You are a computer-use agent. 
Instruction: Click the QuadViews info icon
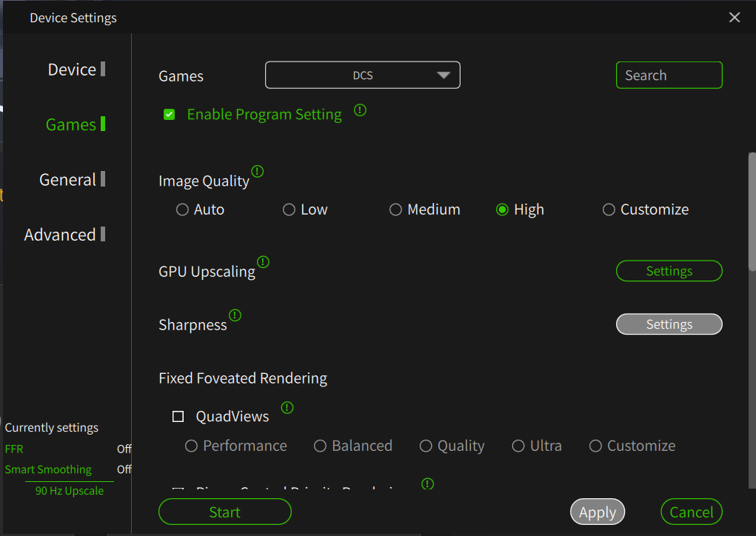pos(287,407)
